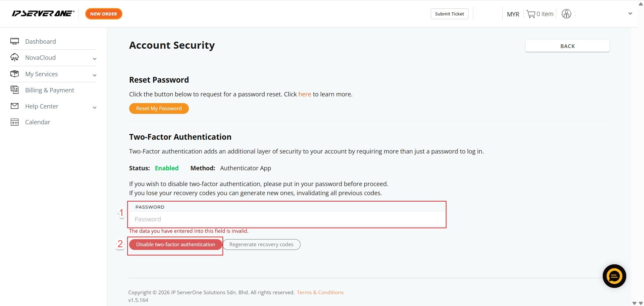Open the shopping cart icon

531,14
